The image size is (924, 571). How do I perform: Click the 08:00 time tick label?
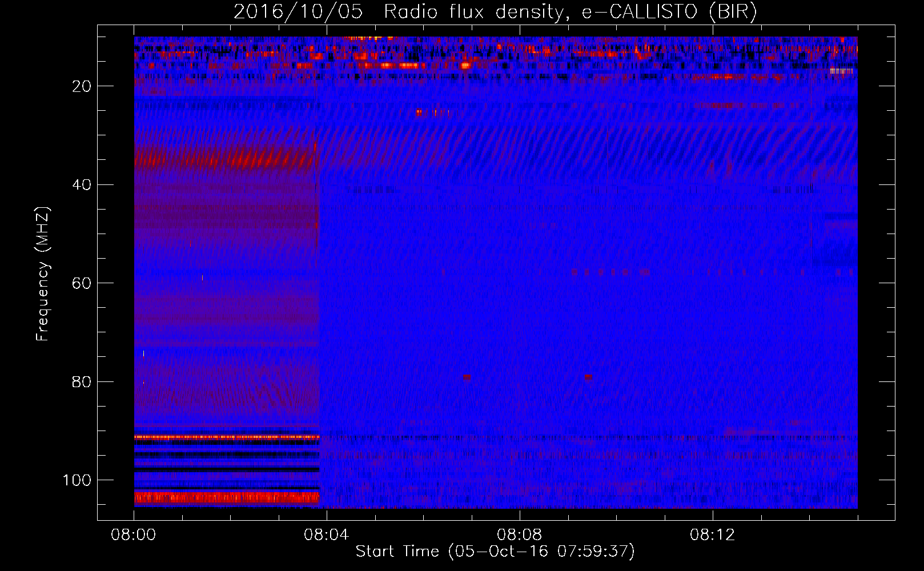click(134, 535)
